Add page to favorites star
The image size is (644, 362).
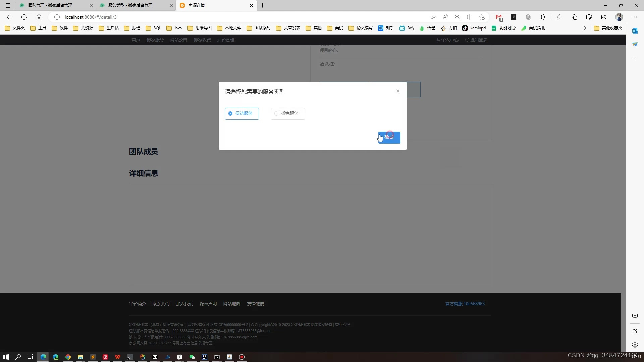point(482,17)
